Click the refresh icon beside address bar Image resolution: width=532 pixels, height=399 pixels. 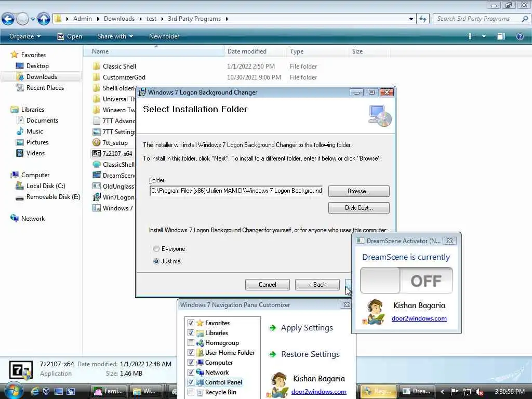(423, 19)
